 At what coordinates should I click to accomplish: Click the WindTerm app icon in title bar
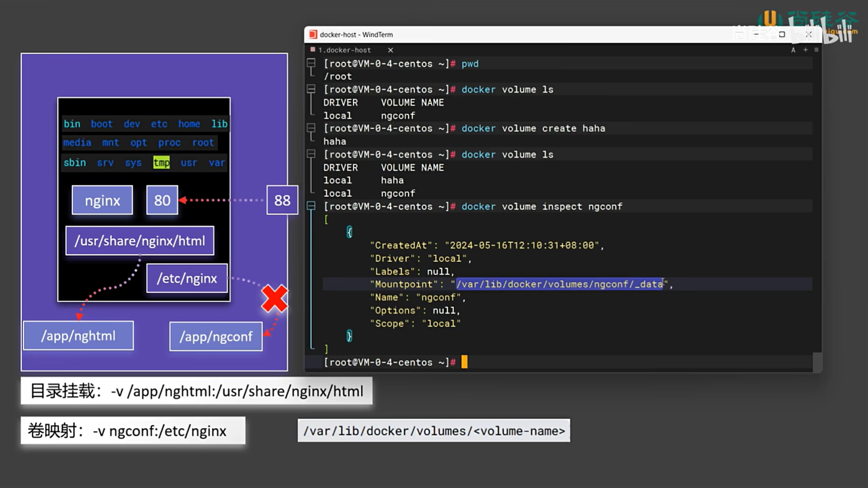coord(313,34)
